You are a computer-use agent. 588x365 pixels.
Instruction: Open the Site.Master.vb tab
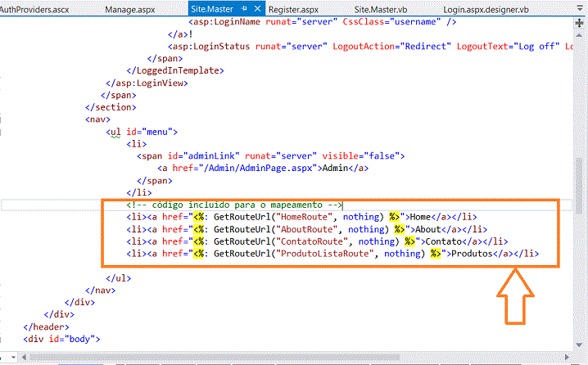point(381,10)
